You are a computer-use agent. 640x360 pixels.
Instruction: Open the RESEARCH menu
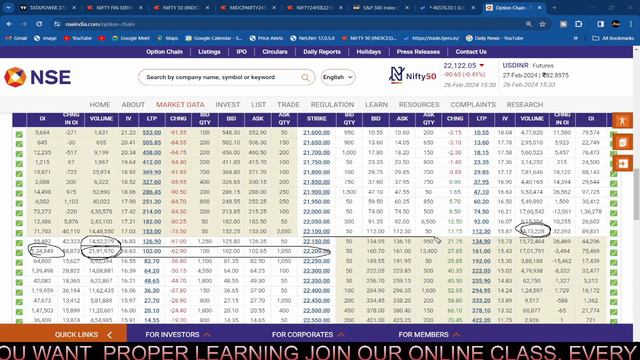(x=524, y=104)
